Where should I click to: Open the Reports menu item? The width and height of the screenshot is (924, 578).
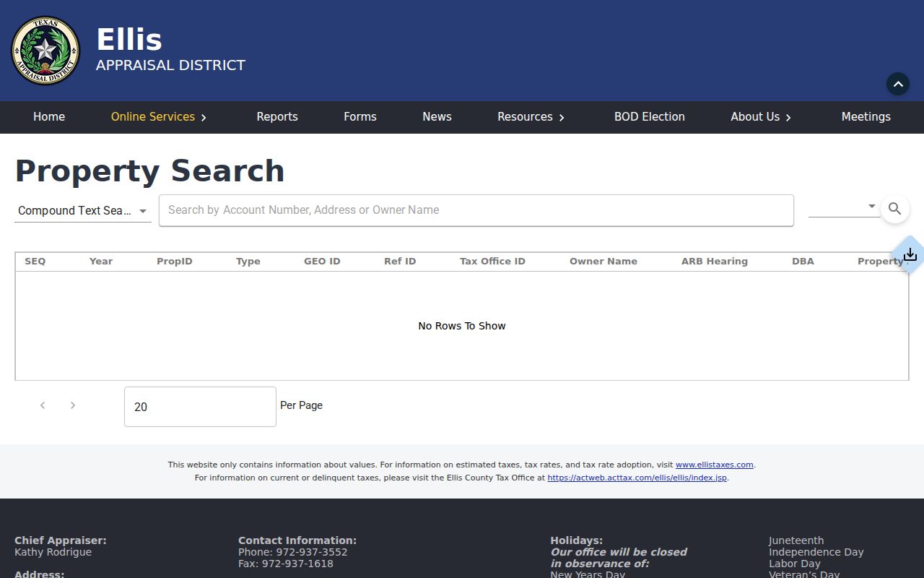tap(277, 116)
